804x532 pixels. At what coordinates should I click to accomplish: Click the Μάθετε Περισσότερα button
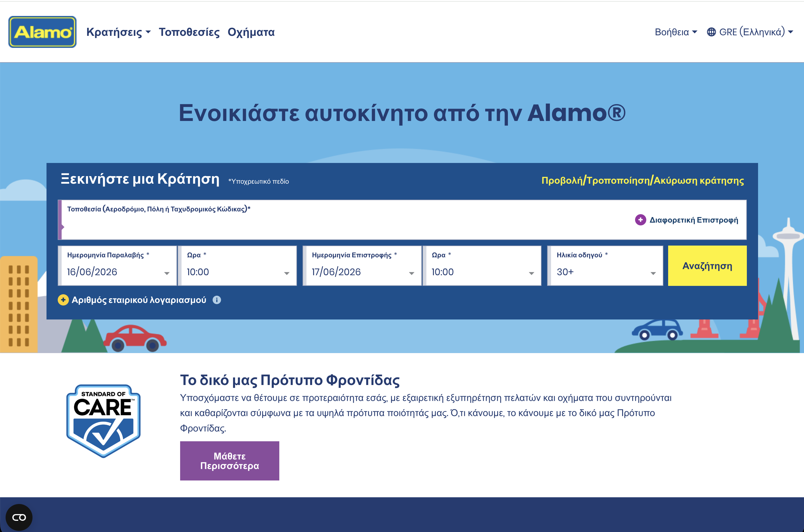coord(230,461)
